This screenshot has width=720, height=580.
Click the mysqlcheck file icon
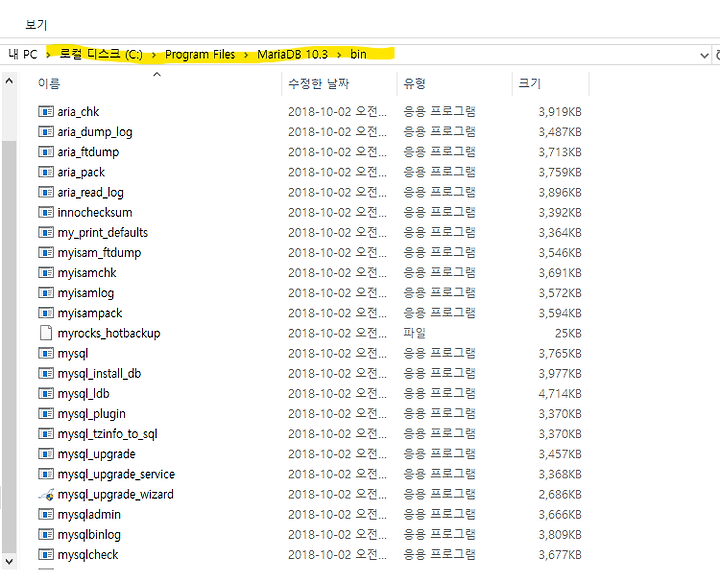[46, 554]
